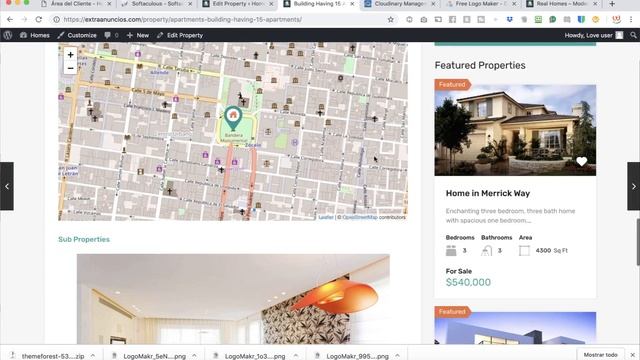
Task: Open the Home in Merrick Way title link
Action: point(487,193)
